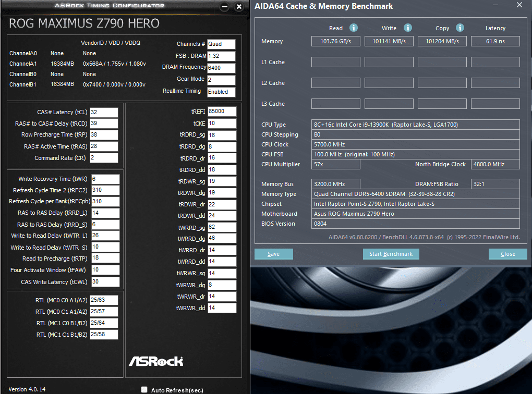Screen dimensions: 532x394
Task: Select the tWRRD_dg field showing 46
Action: coord(222,238)
